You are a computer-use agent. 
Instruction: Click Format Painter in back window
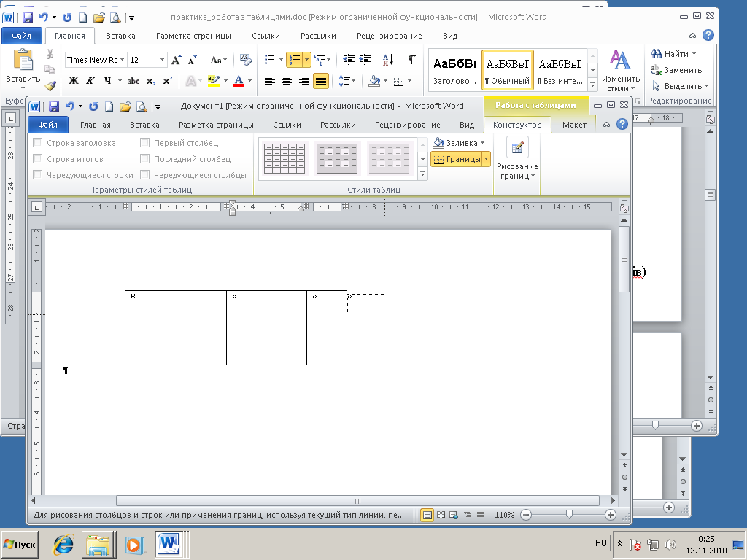pos(50,86)
